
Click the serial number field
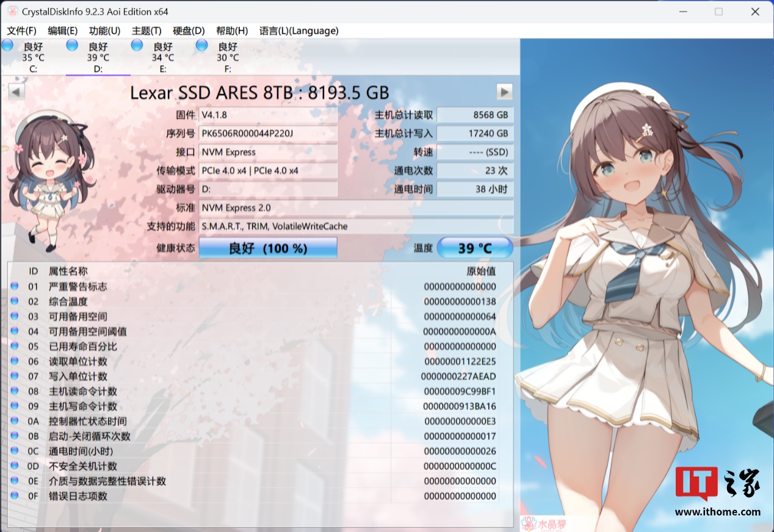[x=268, y=134]
